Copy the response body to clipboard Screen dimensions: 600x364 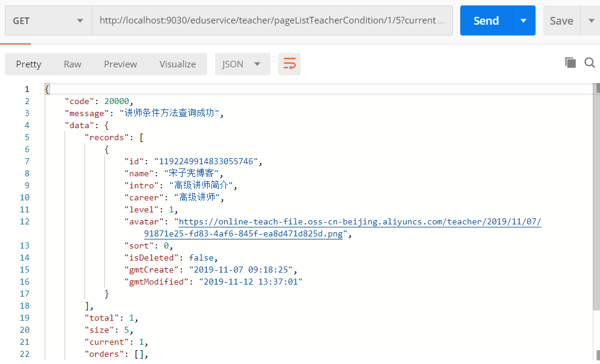click(x=570, y=62)
